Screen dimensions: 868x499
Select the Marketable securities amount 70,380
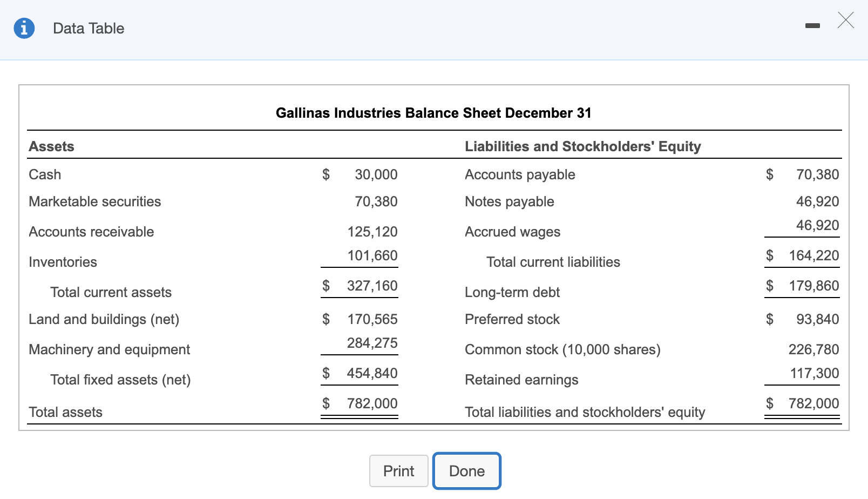pyautogui.click(x=376, y=201)
